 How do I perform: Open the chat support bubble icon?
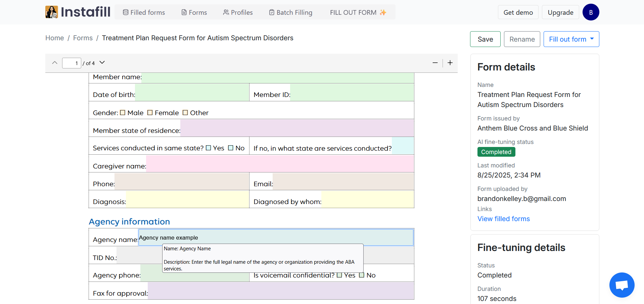(622, 285)
